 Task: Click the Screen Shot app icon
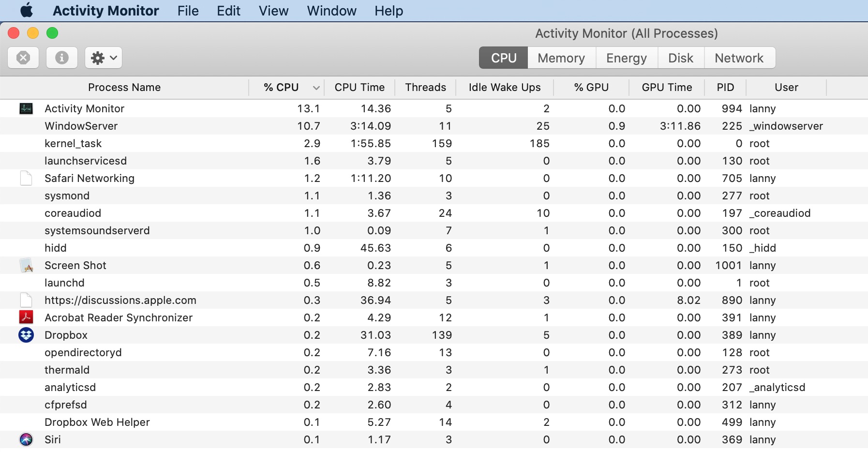pos(26,265)
